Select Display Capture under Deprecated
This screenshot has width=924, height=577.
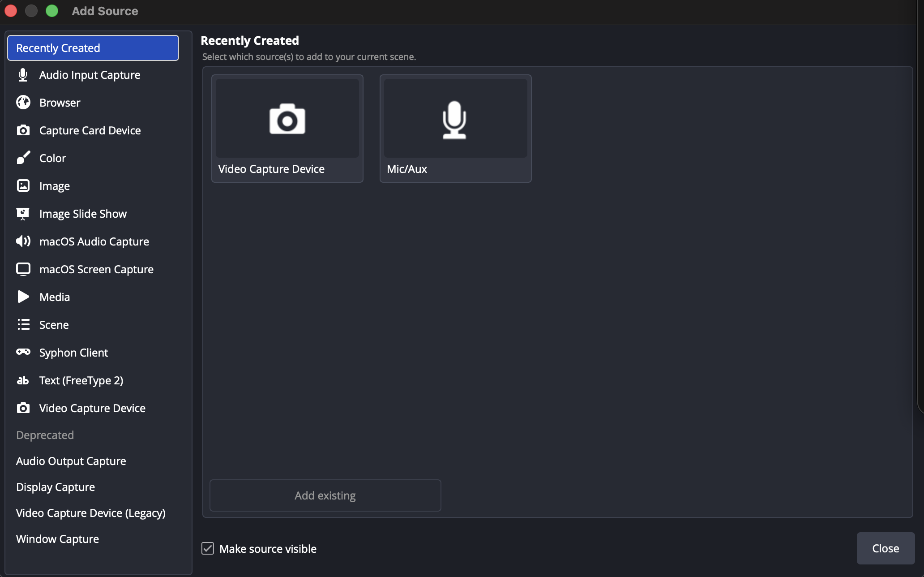(56, 487)
